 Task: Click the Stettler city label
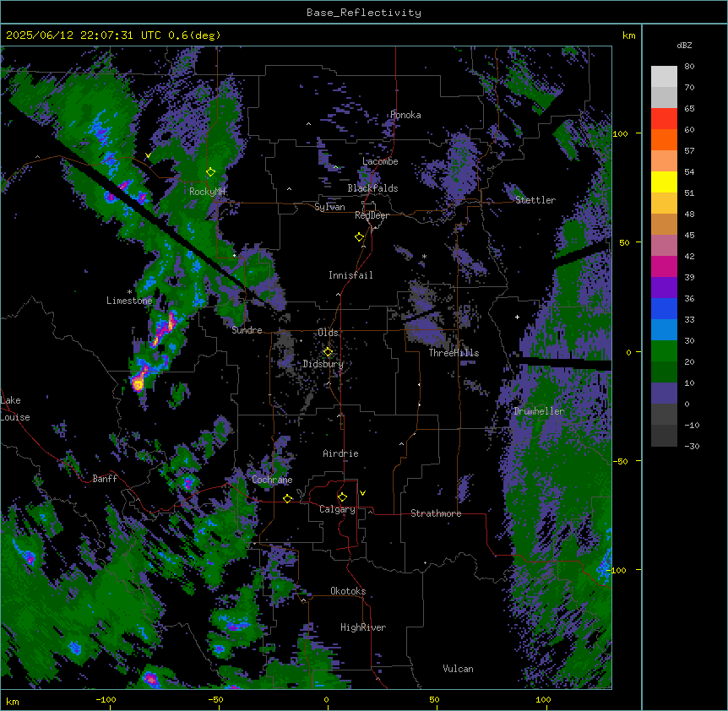tap(535, 200)
